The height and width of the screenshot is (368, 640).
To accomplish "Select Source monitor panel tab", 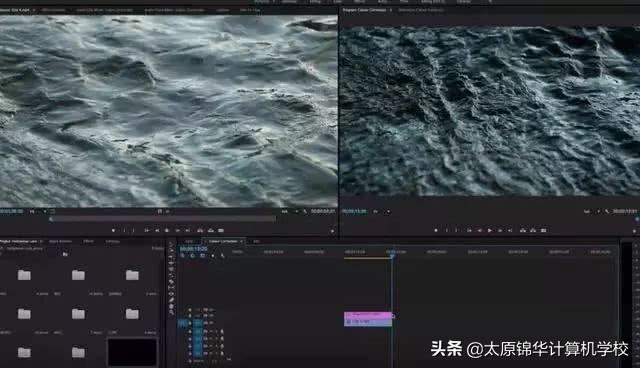I will [15, 10].
